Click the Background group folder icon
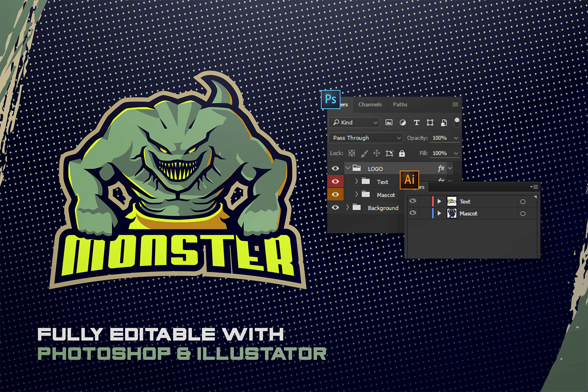Screen dimensions: 588x392 [357, 207]
